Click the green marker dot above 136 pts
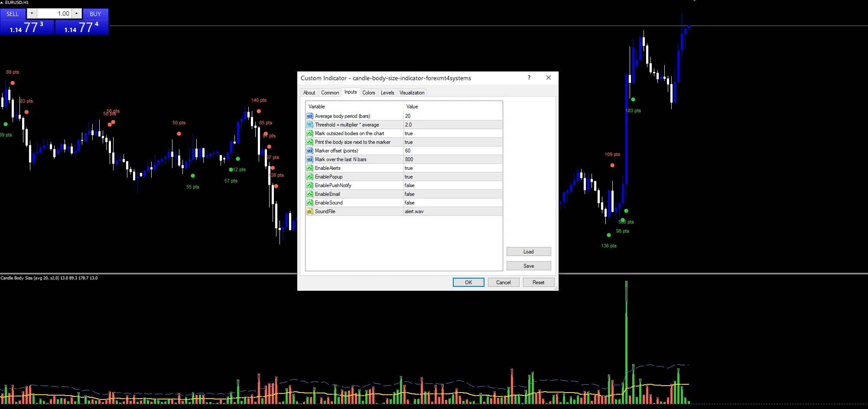 (609, 235)
